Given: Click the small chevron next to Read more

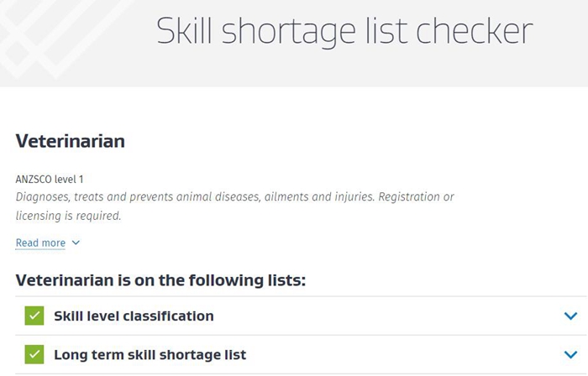Looking at the screenshot, I should pyautogui.click(x=76, y=243).
